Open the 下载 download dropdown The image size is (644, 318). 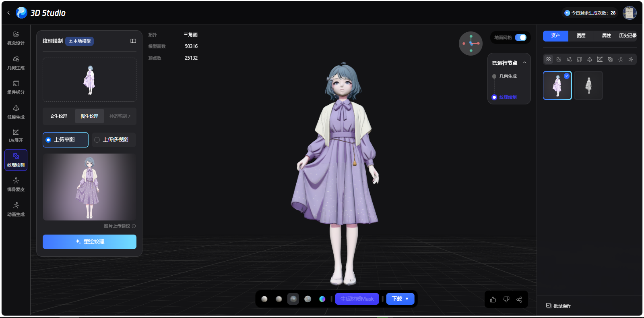[400, 299]
